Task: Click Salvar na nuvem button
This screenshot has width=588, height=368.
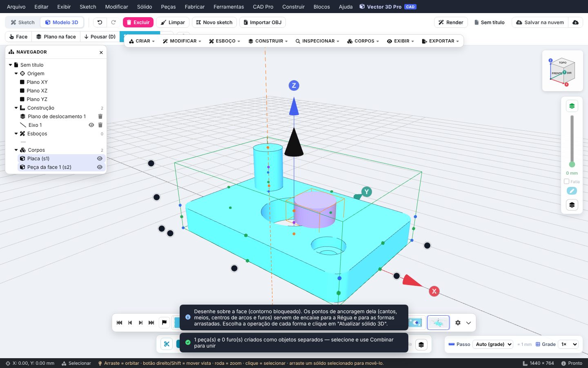Action: pos(540,22)
